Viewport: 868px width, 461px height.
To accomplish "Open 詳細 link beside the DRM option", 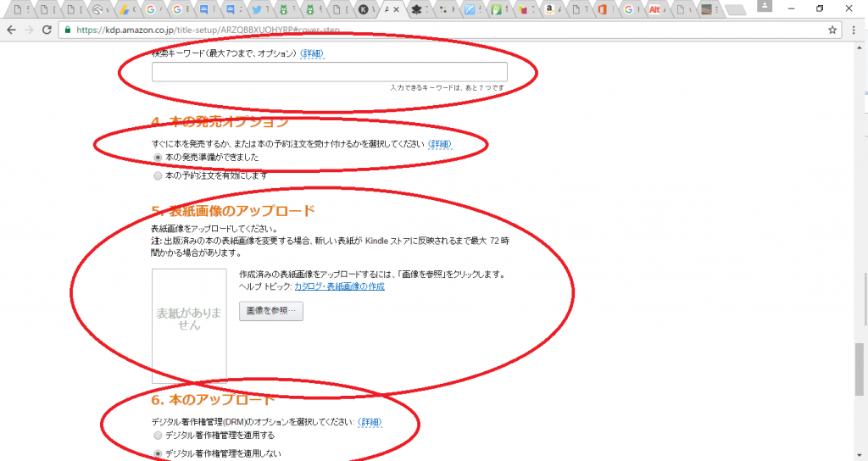I will [x=370, y=422].
